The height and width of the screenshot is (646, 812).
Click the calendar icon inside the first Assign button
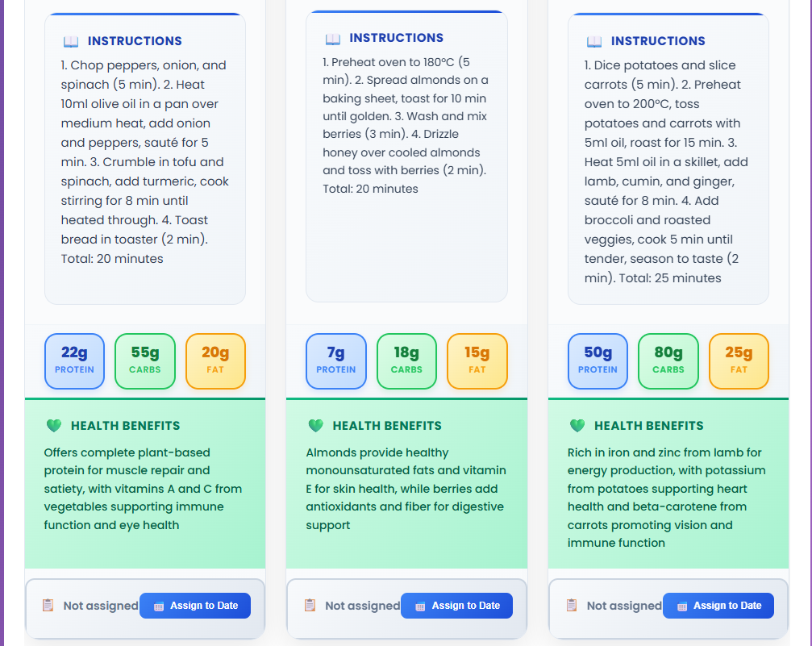click(x=161, y=605)
